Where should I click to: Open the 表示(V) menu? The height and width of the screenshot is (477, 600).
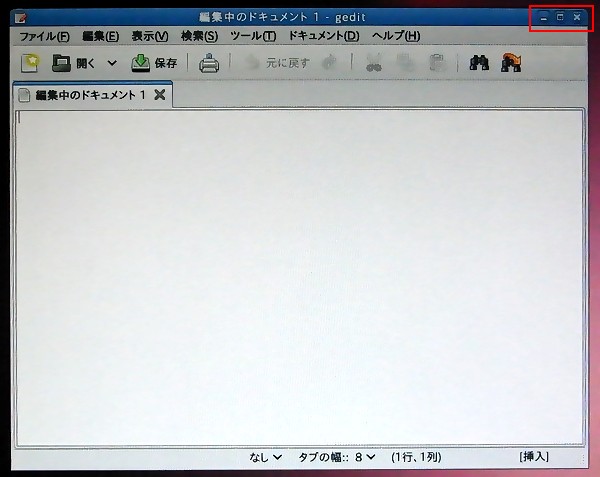click(x=150, y=36)
